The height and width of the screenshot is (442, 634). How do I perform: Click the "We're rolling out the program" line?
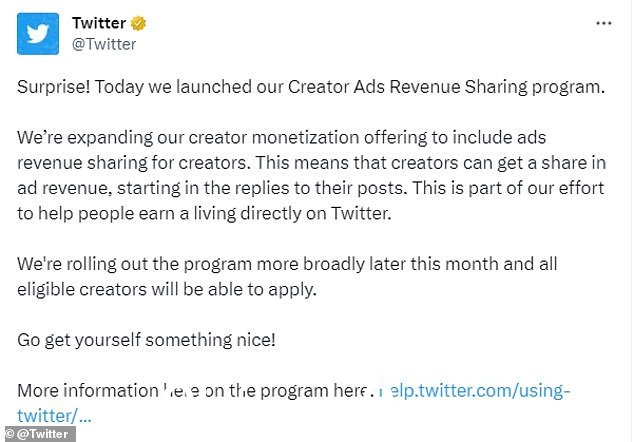pos(287,264)
